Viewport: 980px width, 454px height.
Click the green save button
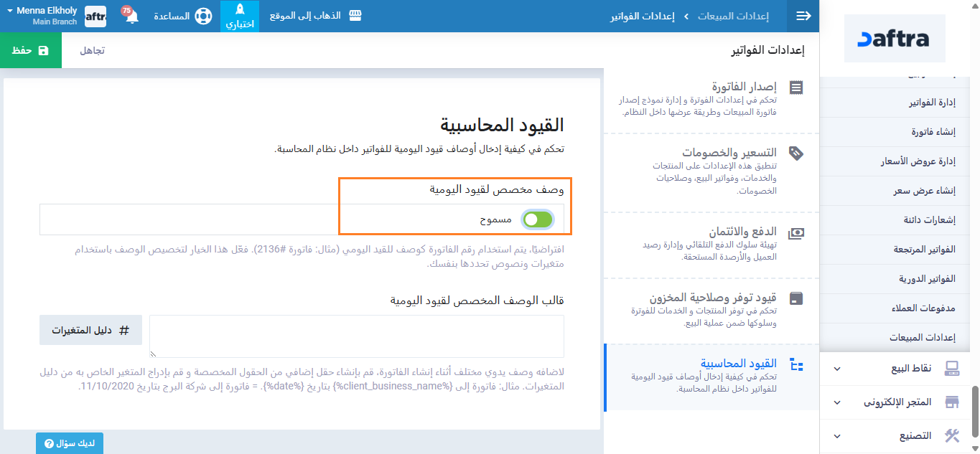pyautogui.click(x=31, y=51)
